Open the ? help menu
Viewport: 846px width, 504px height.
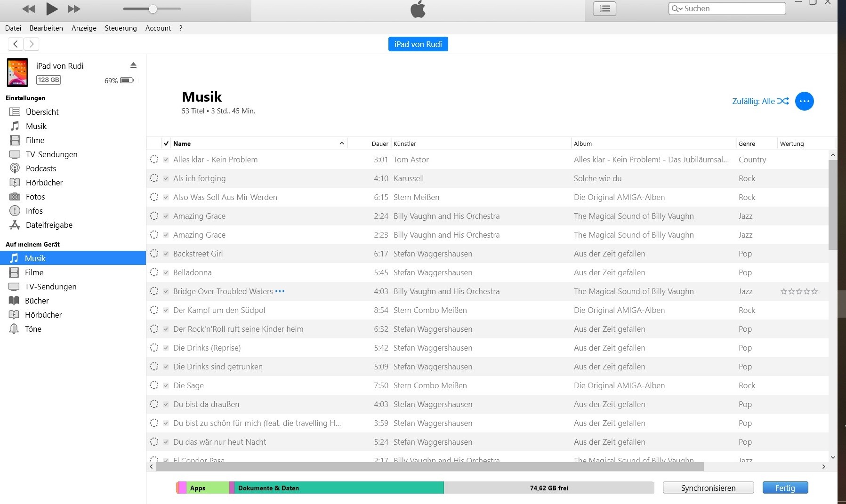click(181, 28)
